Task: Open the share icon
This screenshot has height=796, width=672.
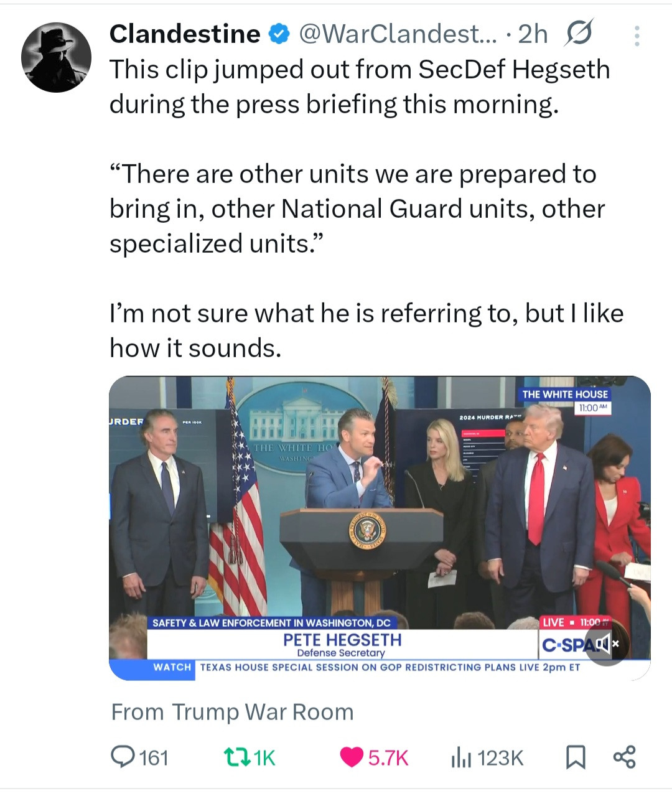Action: [x=624, y=757]
